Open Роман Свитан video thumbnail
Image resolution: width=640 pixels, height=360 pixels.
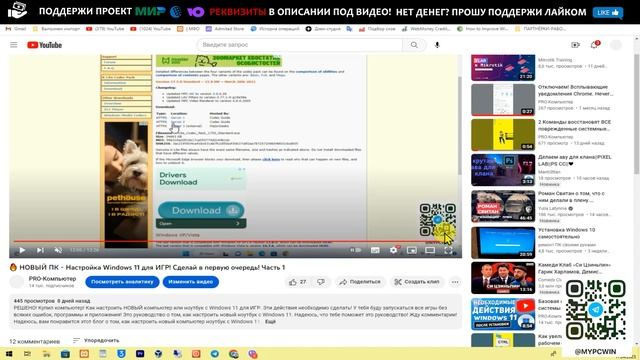[503, 206]
